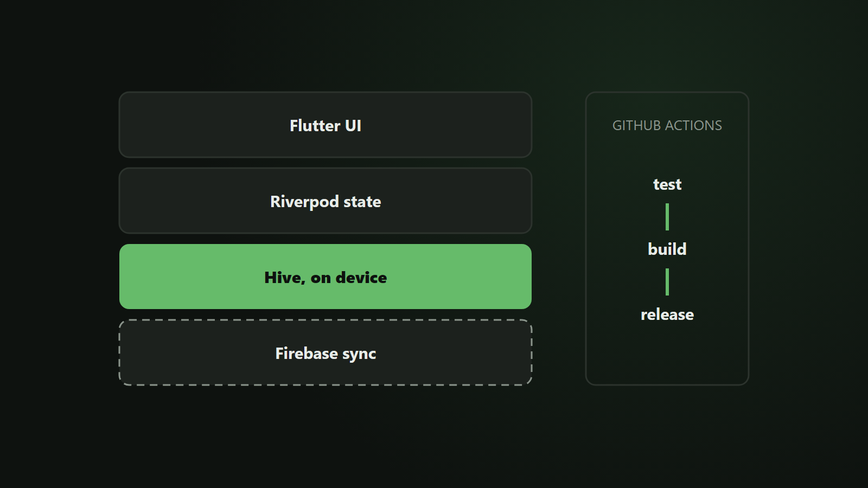Click green connector between test and build
The image size is (868, 488).
(x=667, y=217)
